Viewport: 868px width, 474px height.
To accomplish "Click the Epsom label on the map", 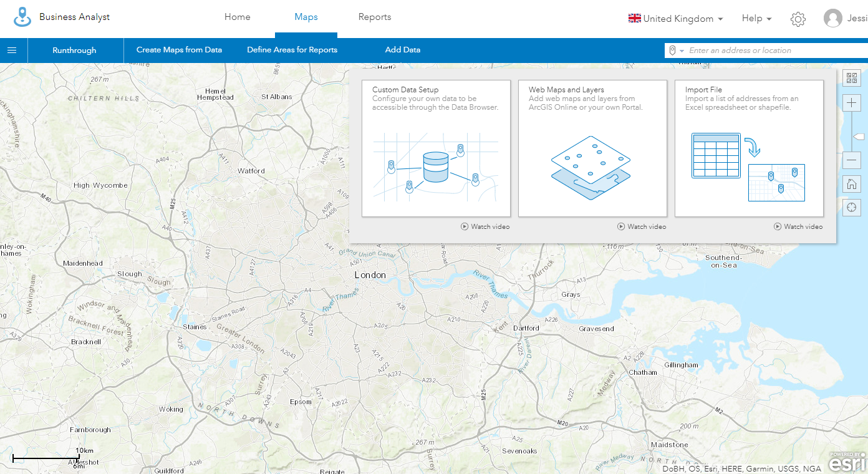I will pos(301,402).
